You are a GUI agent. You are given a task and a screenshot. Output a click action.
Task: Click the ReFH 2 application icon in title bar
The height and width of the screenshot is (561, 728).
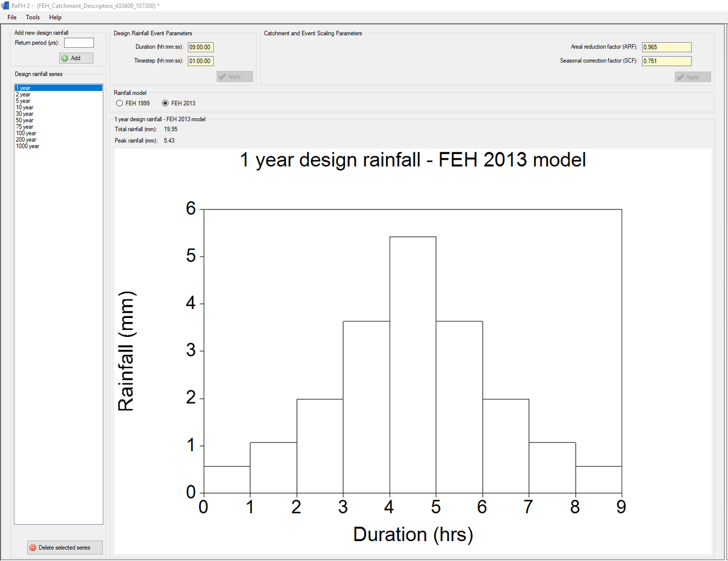tap(5, 6)
